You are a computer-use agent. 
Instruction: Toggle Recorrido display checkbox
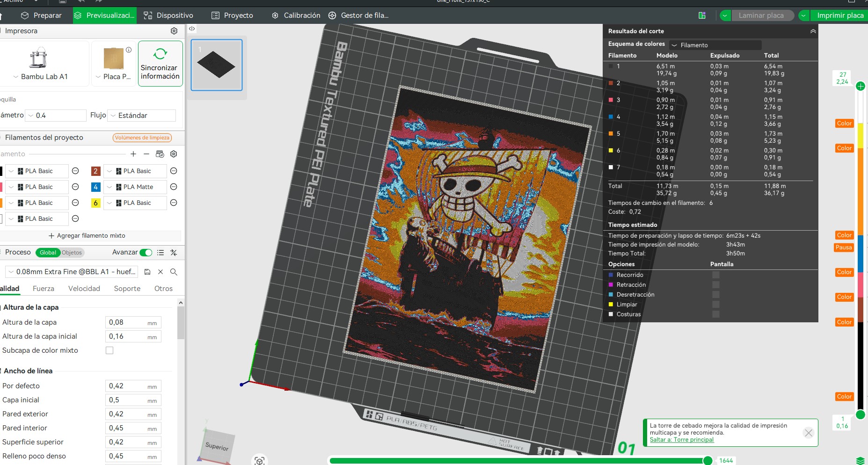point(716,275)
